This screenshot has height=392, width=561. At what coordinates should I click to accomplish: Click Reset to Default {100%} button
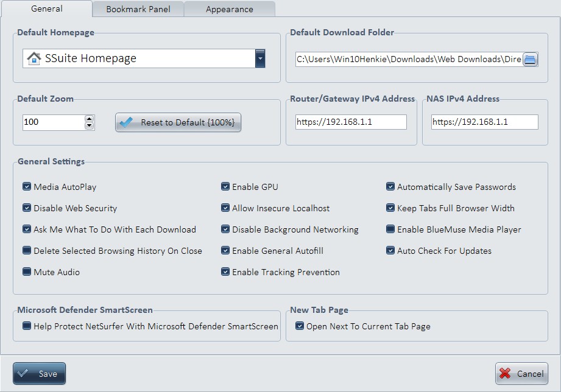(x=178, y=122)
